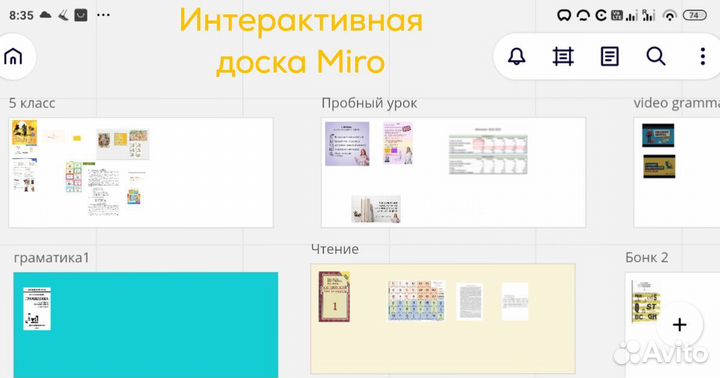Open the pink slide in Пробный урок frame
This screenshot has height=378, width=720.
[398, 143]
